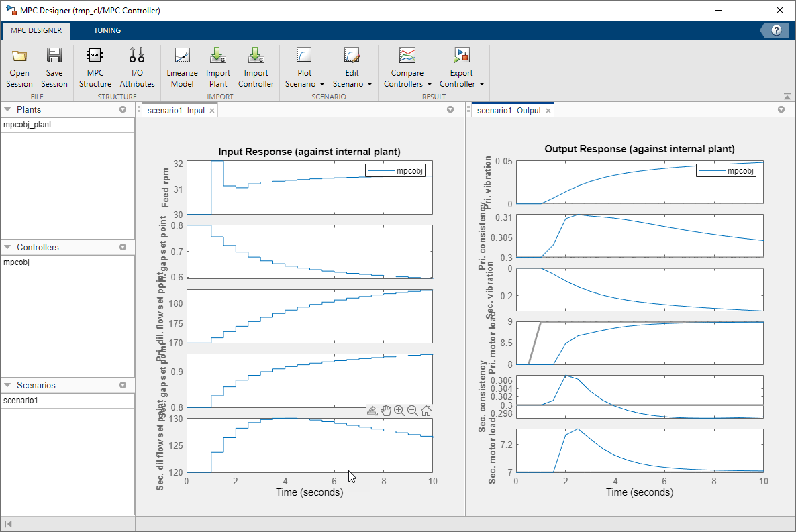Select the scenario1: Output tab
The image size is (796, 532).
508,111
